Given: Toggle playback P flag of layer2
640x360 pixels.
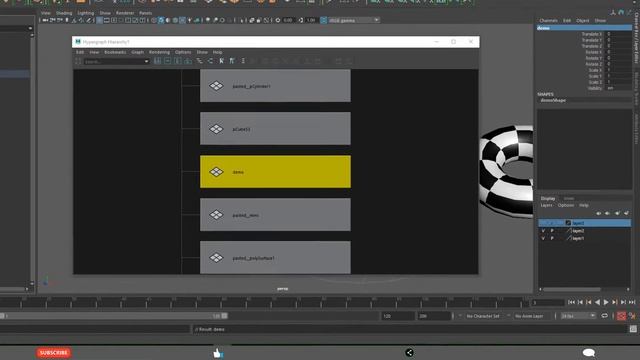Looking at the screenshot, I should (x=552, y=231).
